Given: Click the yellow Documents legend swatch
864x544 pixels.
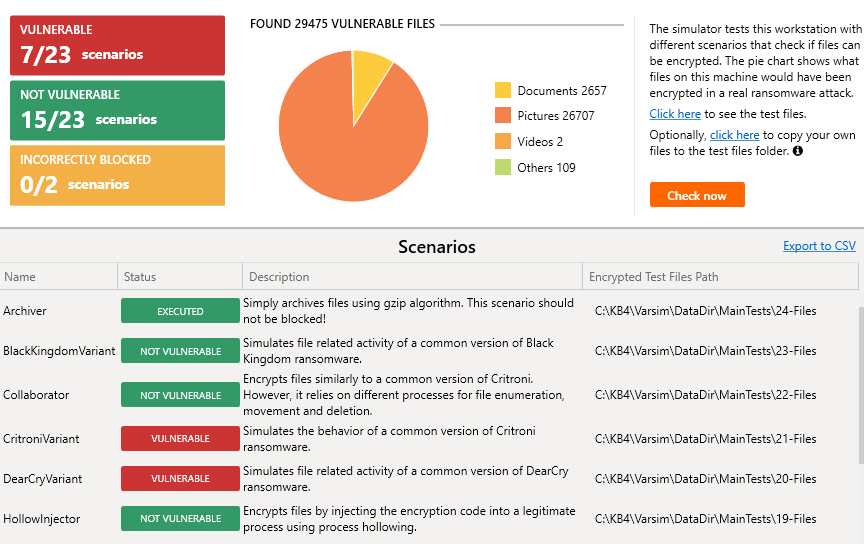Looking at the screenshot, I should pos(503,90).
